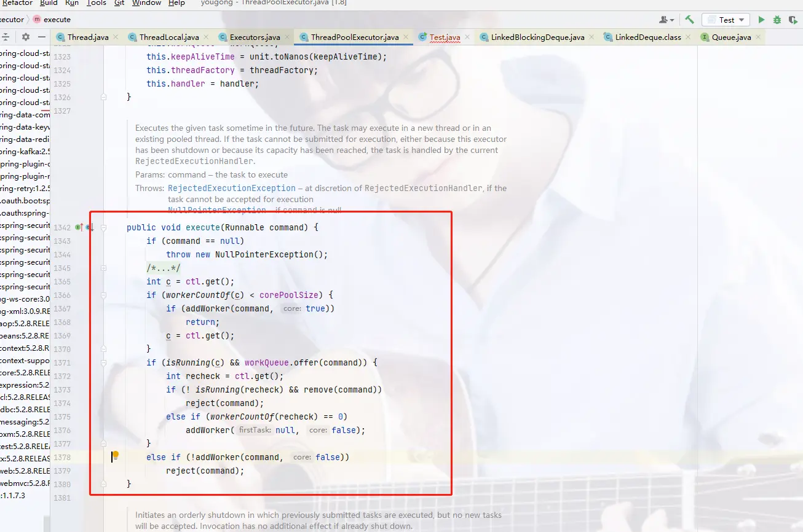Switch to the LinkedBlockingDeque.java tab
The height and width of the screenshot is (532, 803).
point(537,37)
